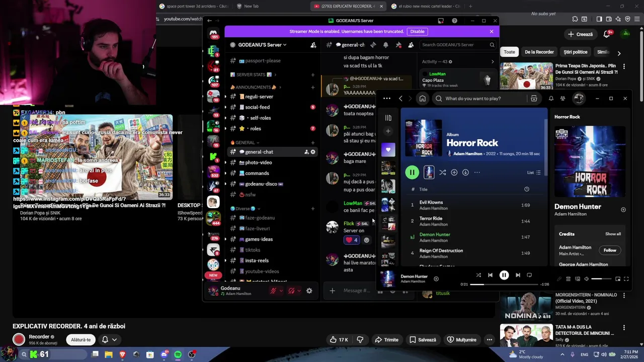Go to the previous track in Spotify
Screen dimensions: 644x362
coord(490,275)
